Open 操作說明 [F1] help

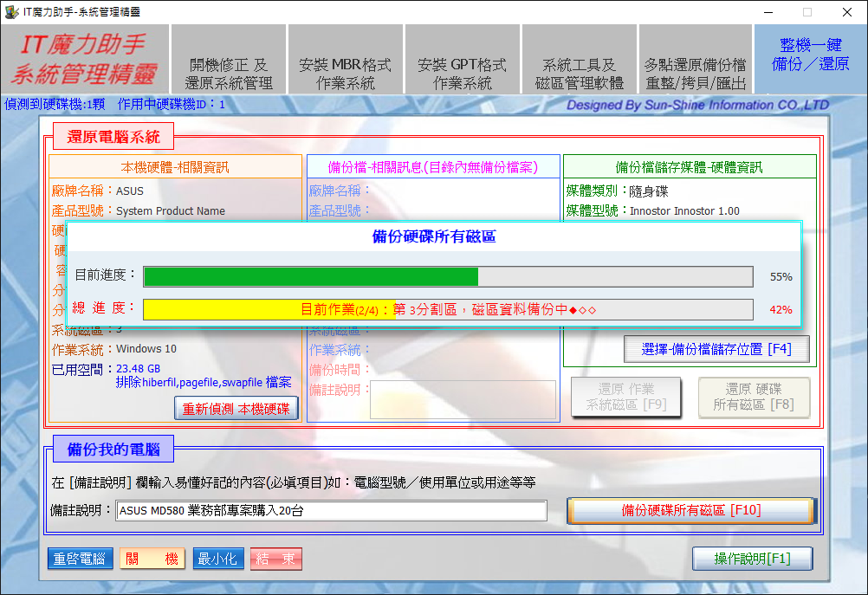[752, 559]
